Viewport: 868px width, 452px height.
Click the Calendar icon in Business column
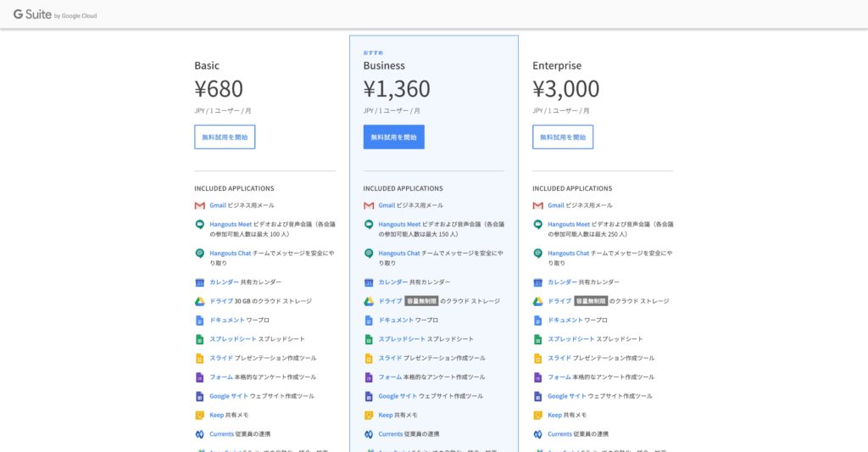(x=369, y=282)
